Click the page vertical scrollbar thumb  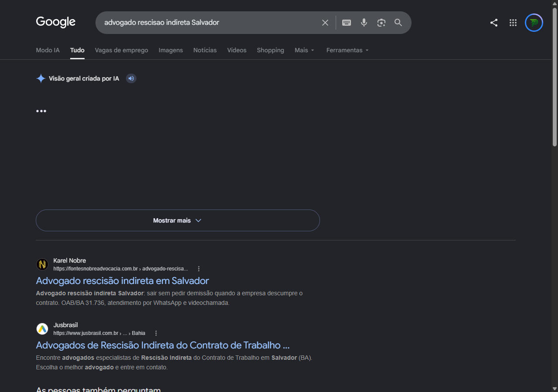(x=555, y=77)
